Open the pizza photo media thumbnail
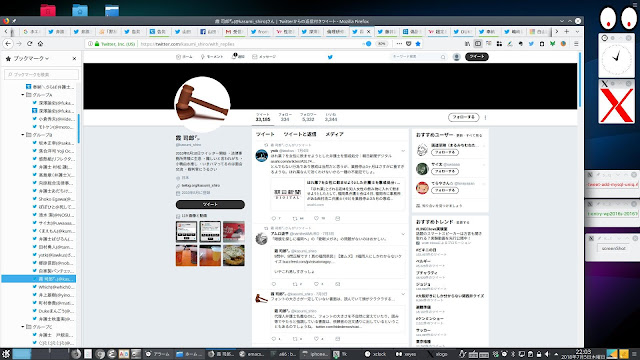The height and width of the screenshot is (360, 640). point(234,255)
